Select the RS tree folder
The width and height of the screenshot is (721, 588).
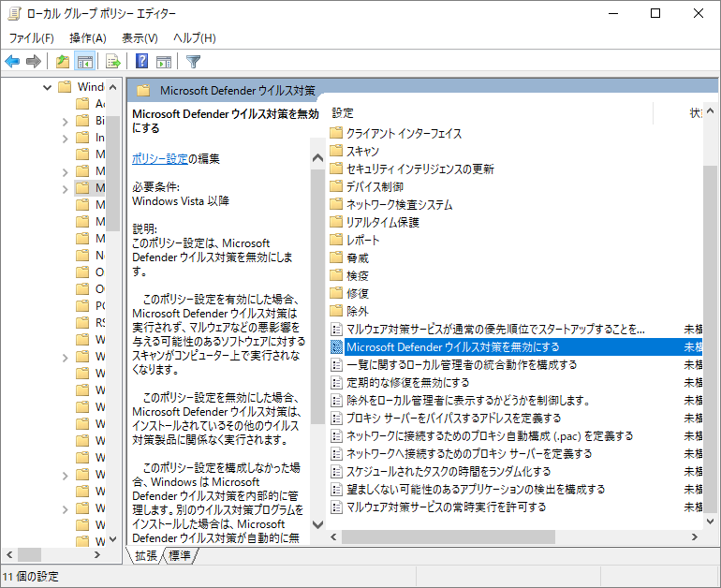[90, 323]
